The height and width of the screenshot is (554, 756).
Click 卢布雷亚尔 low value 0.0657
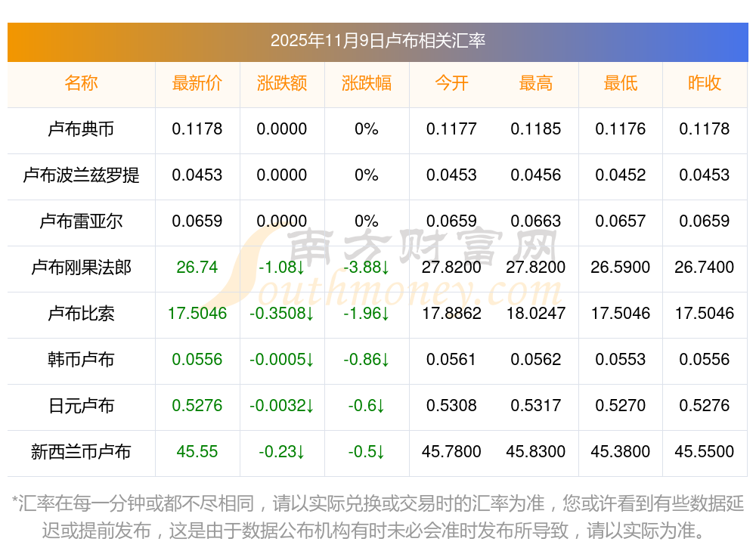621,221
